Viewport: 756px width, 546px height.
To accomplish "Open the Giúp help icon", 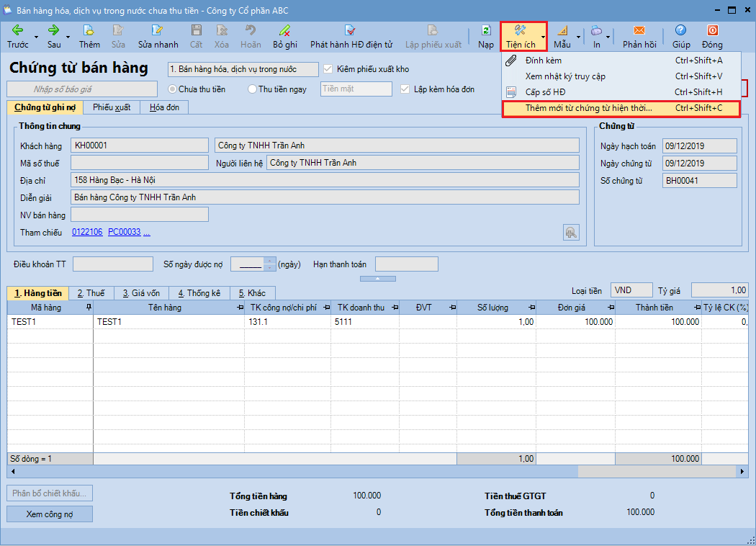I will [x=681, y=31].
